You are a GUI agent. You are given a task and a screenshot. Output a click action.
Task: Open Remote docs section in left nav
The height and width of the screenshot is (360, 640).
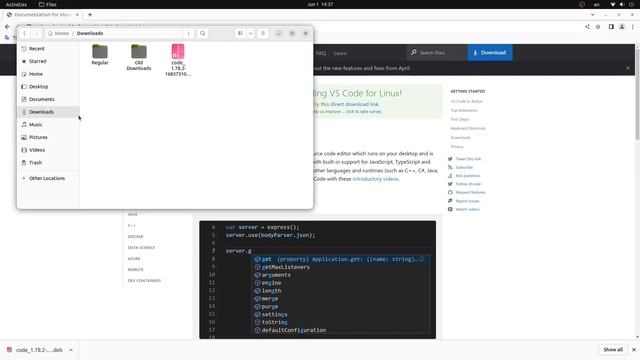[x=136, y=270]
